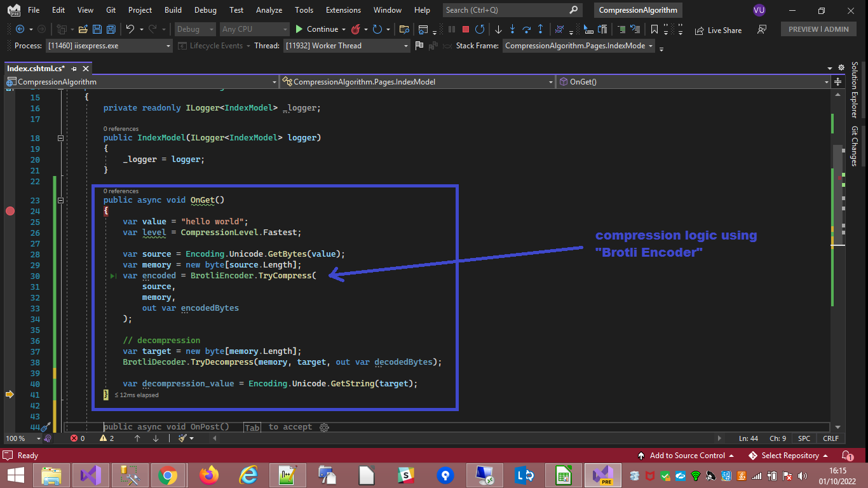
Task: Open the Stack Frame dropdown
Action: [x=578, y=46]
